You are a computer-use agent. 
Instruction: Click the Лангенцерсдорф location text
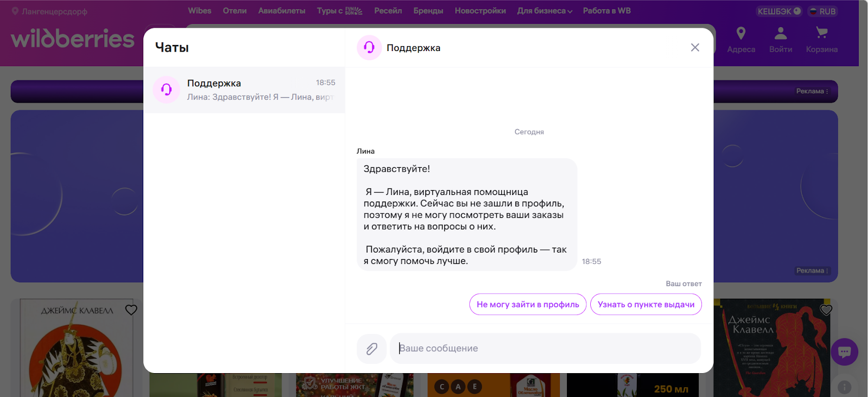click(54, 11)
